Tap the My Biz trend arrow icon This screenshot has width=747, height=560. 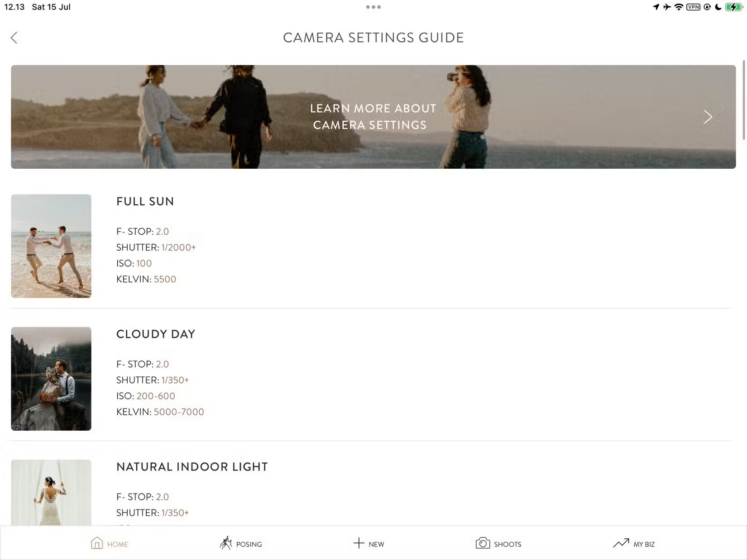point(621,543)
